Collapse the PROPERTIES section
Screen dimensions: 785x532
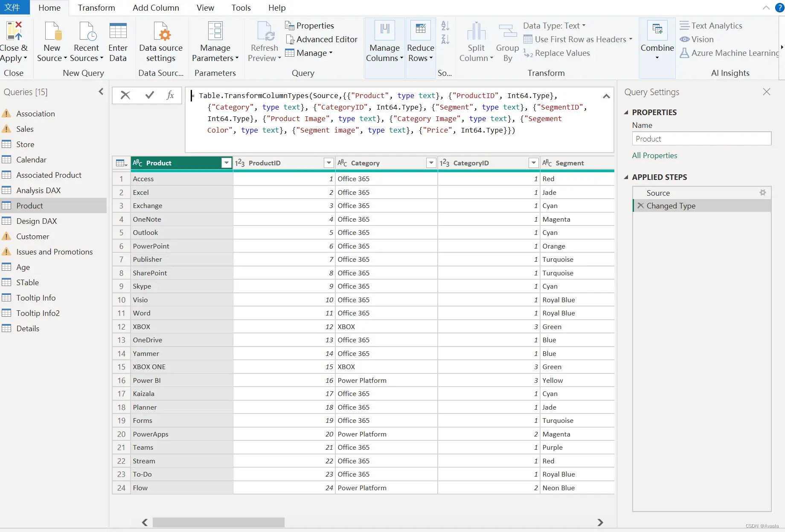(626, 113)
